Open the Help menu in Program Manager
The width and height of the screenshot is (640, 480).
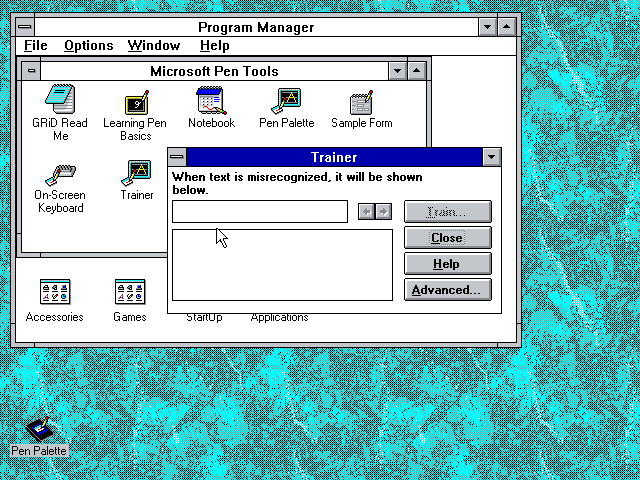point(215,45)
